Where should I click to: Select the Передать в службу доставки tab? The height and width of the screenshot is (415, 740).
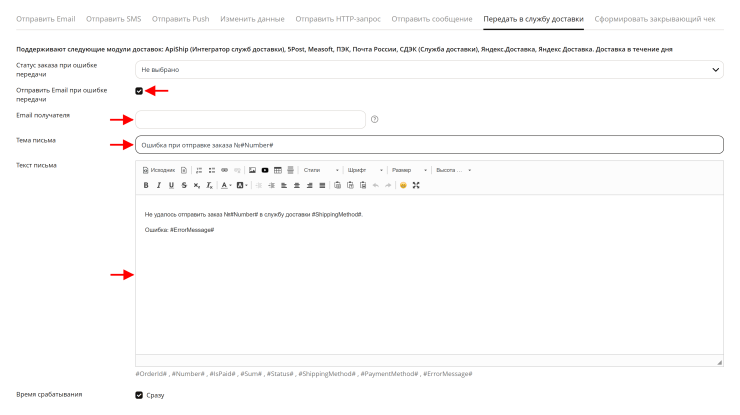tap(533, 19)
